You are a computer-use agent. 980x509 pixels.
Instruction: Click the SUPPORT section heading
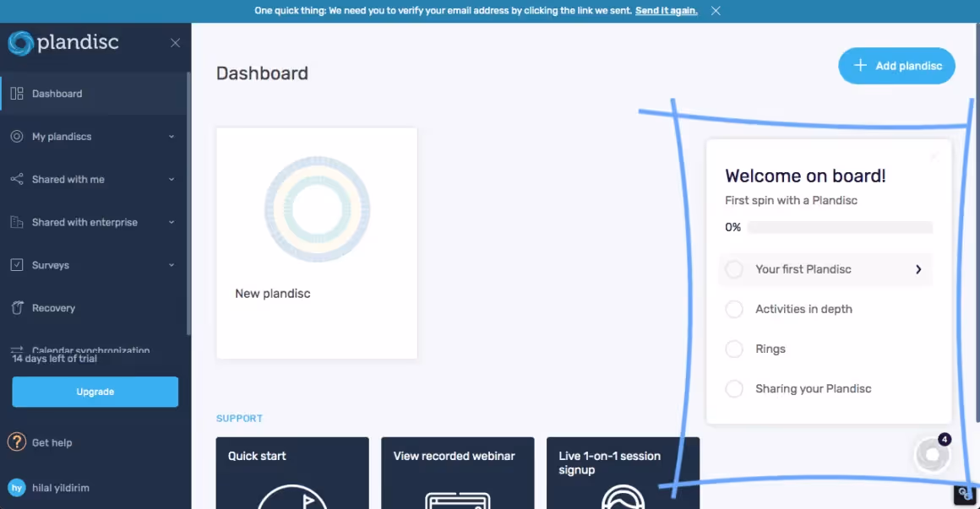tap(239, 419)
